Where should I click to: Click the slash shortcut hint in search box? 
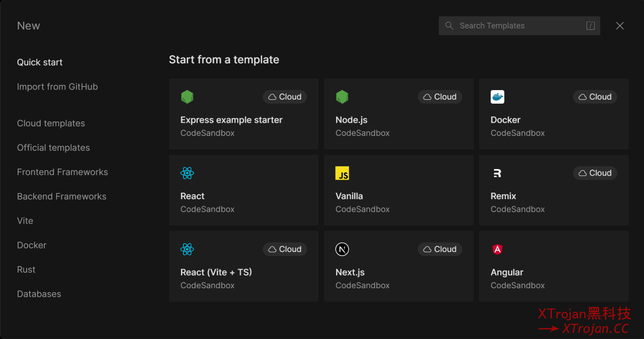pyautogui.click(x=591, y=26)
